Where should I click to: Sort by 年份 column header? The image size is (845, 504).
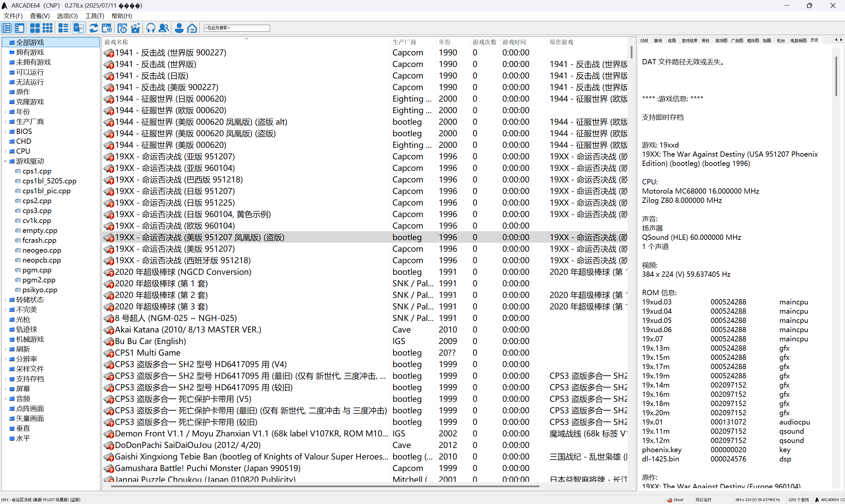453,42
